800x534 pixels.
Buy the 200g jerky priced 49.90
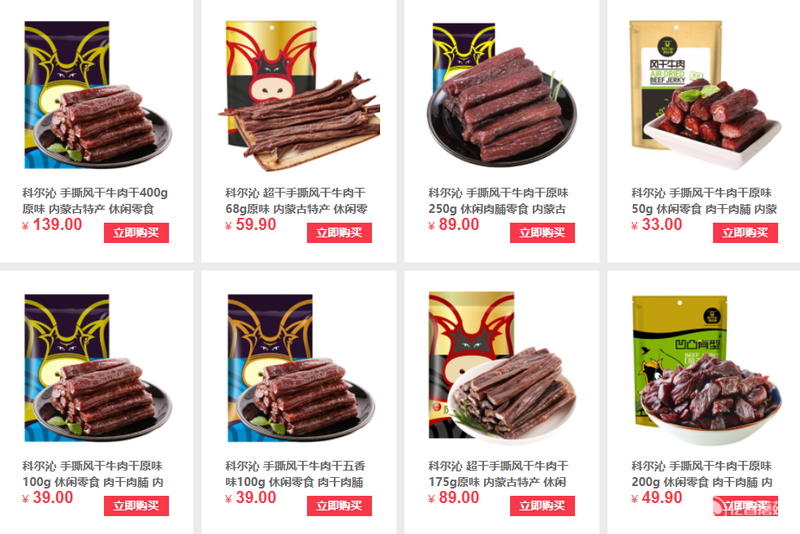click(745, 506)
